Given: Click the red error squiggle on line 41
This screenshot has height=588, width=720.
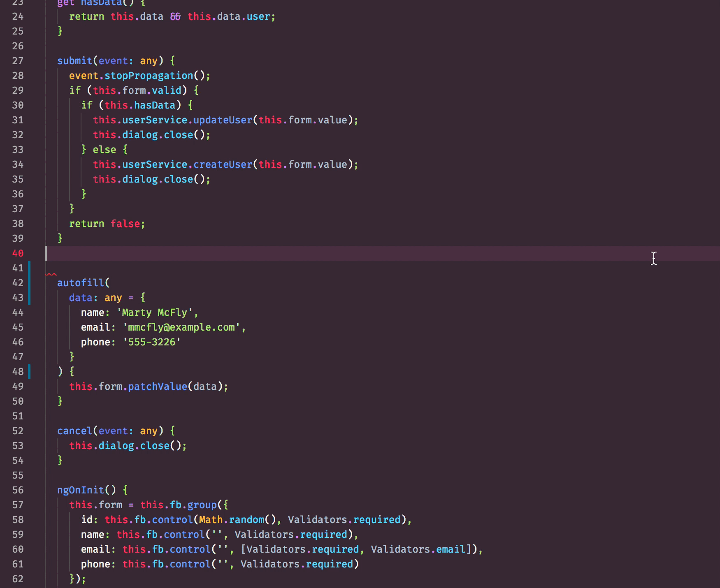Looking at the screenshot, I should (x=51, y=274).
